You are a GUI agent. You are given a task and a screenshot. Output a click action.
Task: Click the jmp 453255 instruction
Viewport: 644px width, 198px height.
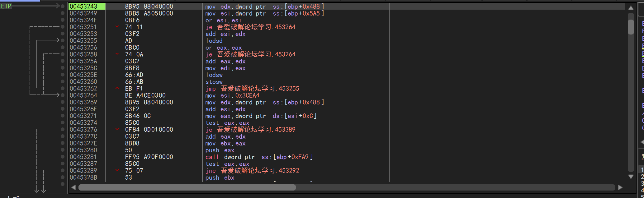[252, 89]
